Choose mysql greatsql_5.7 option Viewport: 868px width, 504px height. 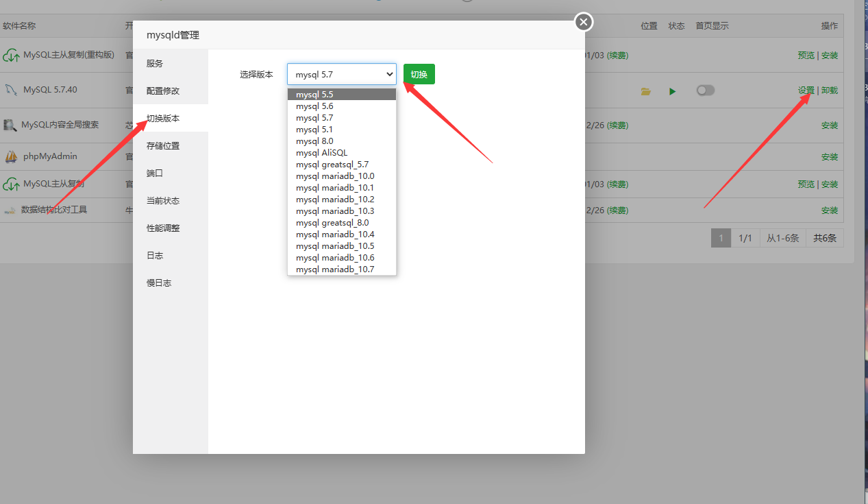pos(342,165)
